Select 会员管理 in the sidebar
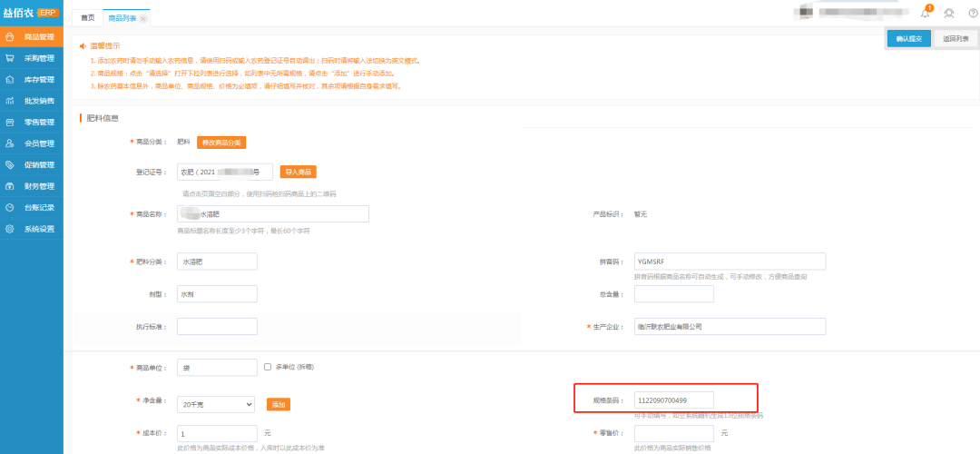This screenshot has width=980, height=454. point(38,143)
